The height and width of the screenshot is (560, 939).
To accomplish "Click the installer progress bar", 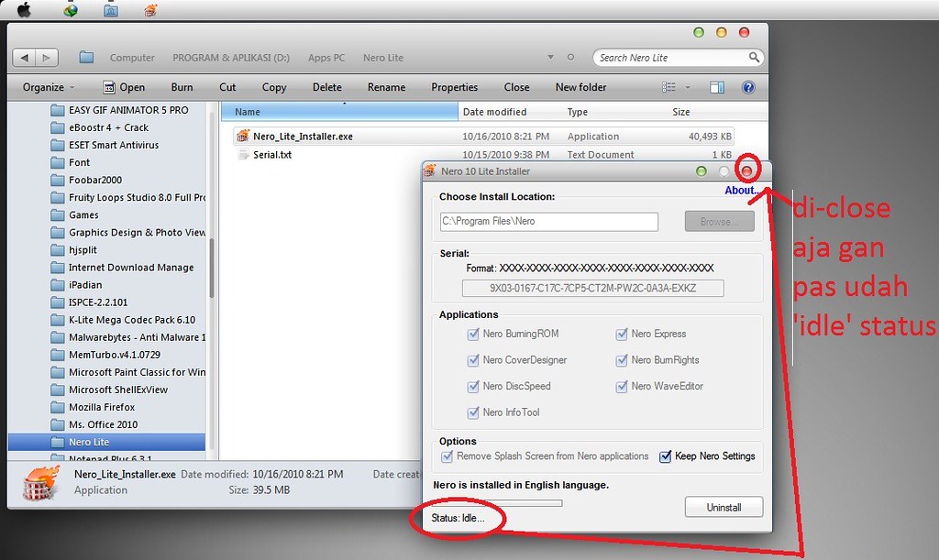I will point(497,503).
